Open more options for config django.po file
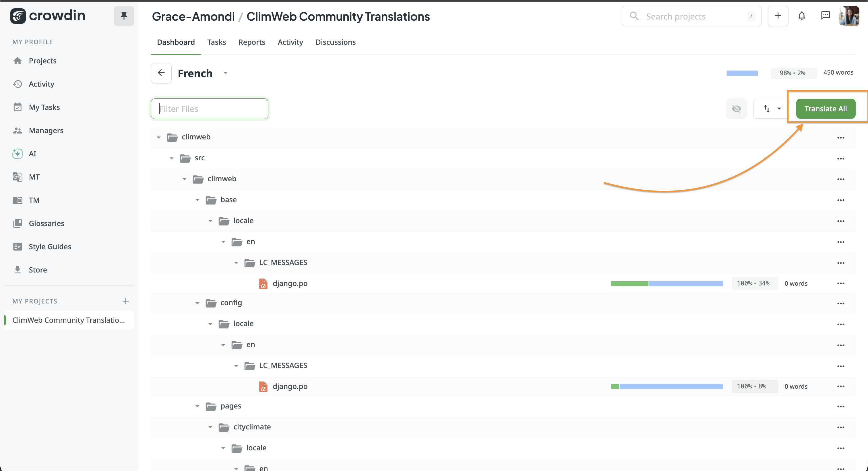 click(841, 386)
